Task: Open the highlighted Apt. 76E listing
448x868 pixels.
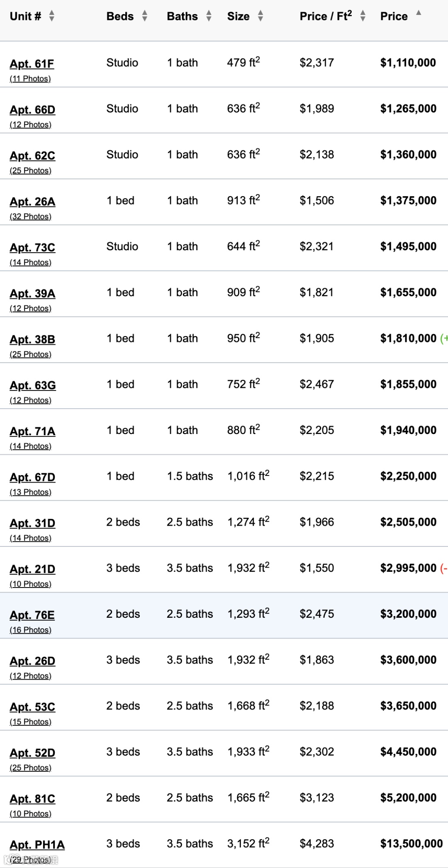Action: pos(32,615)
